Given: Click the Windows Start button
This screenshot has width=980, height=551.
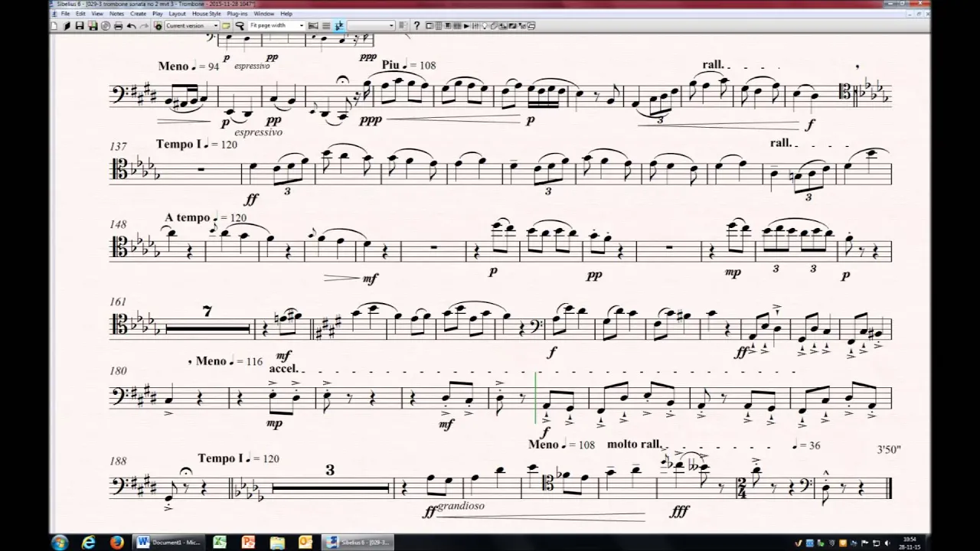Looking at the screenshot, I should tap(60, 543).
